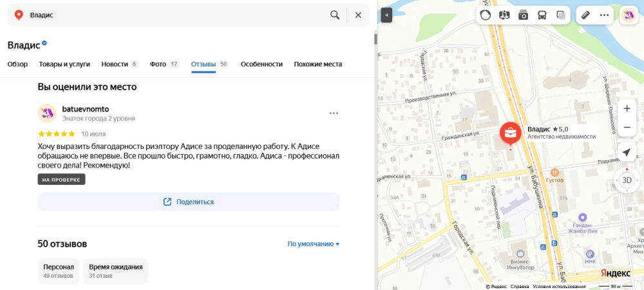The width and height of the screenshot is (644, 290).
Task: Click the Поделиться share button
Action: (x=189, y=202)
